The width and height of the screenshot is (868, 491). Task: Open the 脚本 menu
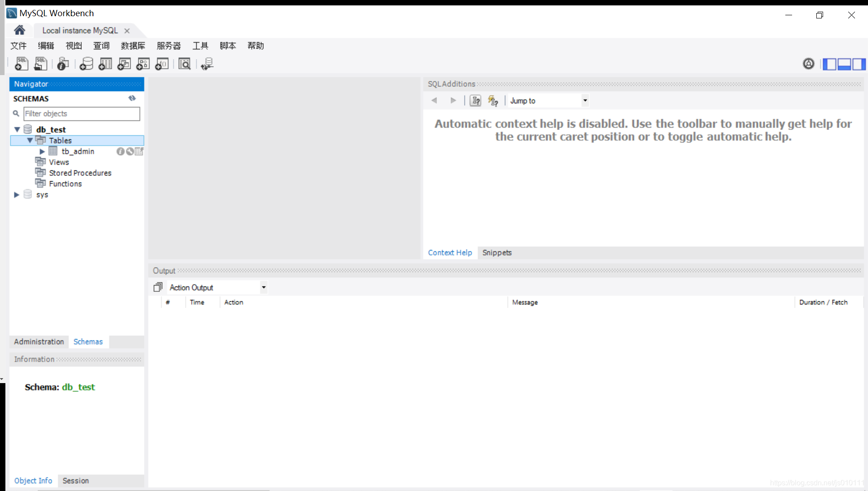coord(228,45)
